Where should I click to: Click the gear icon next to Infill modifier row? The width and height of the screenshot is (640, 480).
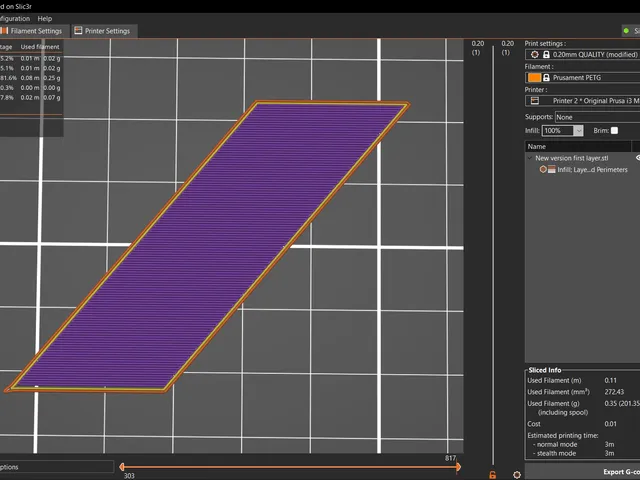(543, 169)
